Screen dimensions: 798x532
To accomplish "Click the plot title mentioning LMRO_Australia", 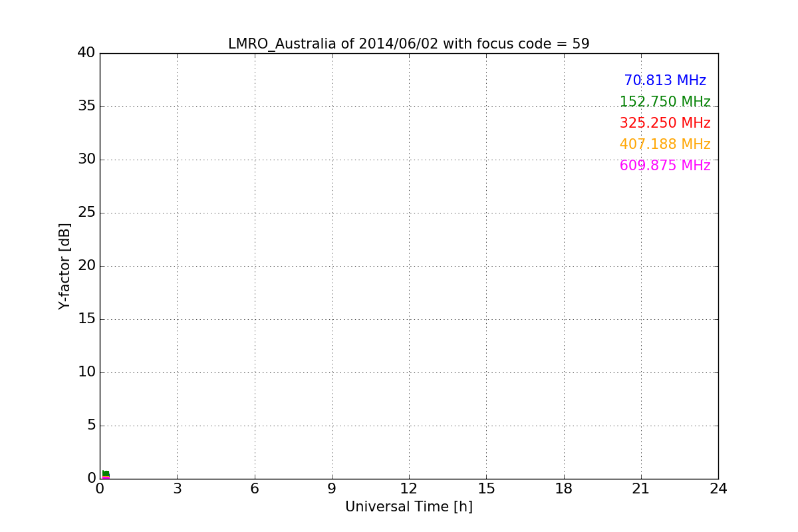I will tap(408, 44).
